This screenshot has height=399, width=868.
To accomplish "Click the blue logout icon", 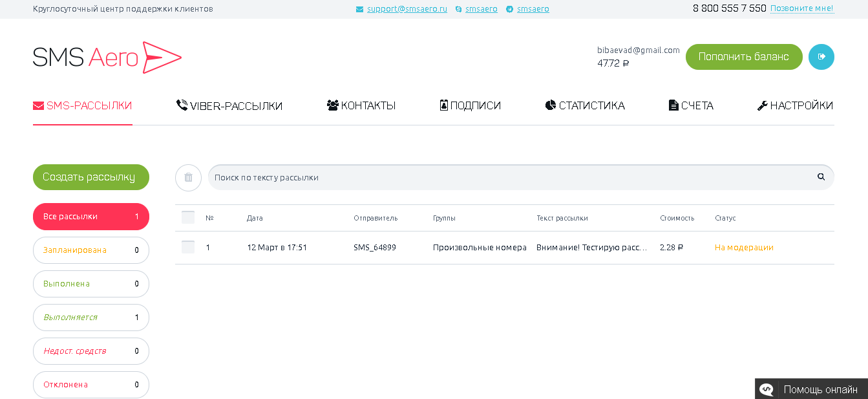I will click(x=821, y=56).
